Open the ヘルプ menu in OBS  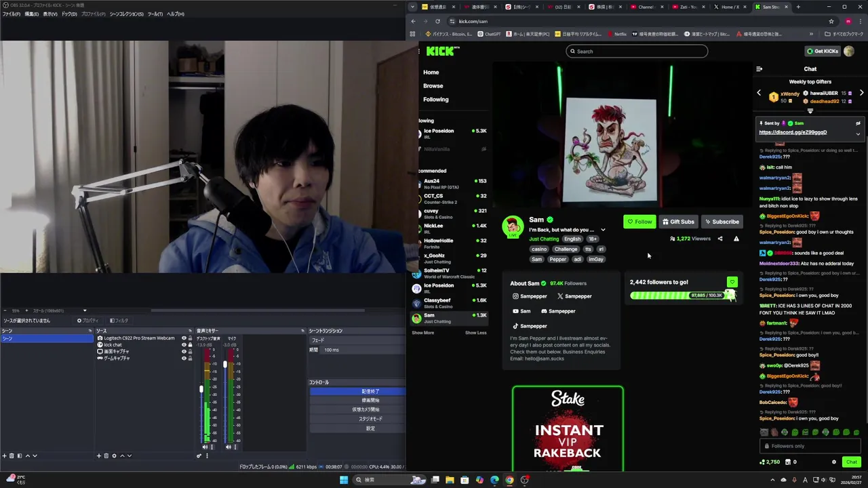(x=175, y=14)
